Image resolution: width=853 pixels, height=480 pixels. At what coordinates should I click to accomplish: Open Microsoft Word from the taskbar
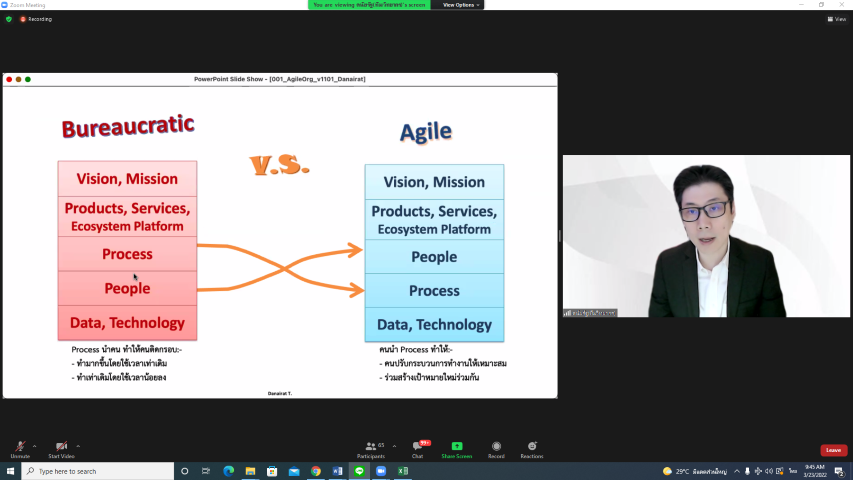click(x=337, y=471)
